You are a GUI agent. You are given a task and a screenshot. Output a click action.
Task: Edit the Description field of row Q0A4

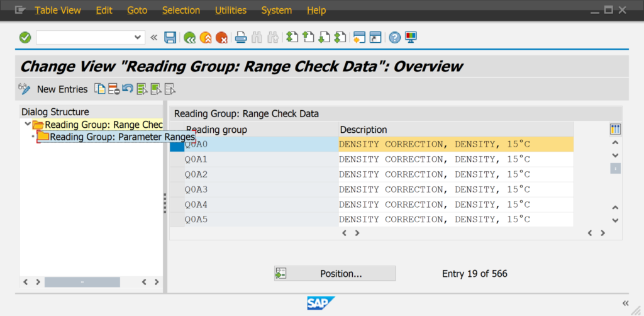pos(456,205)
